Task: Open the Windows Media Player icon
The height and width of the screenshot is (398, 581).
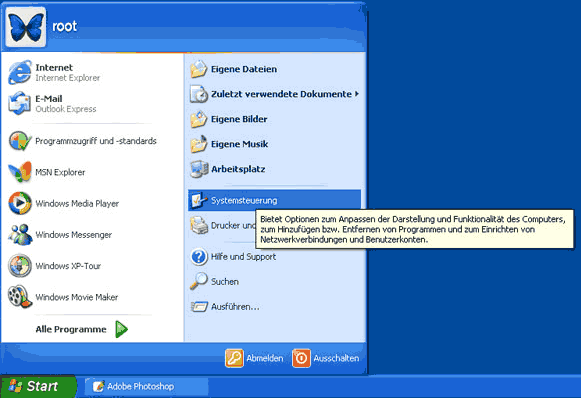Action: [20, 203]
